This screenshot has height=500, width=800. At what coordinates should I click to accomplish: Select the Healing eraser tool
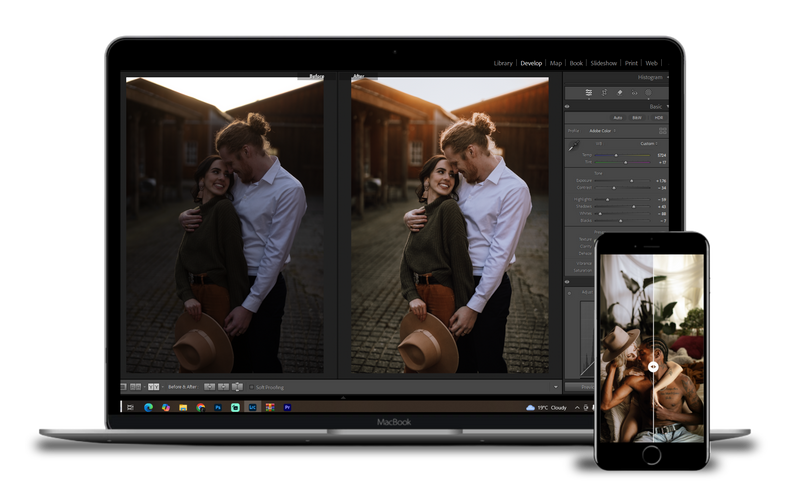coord(619,92)
